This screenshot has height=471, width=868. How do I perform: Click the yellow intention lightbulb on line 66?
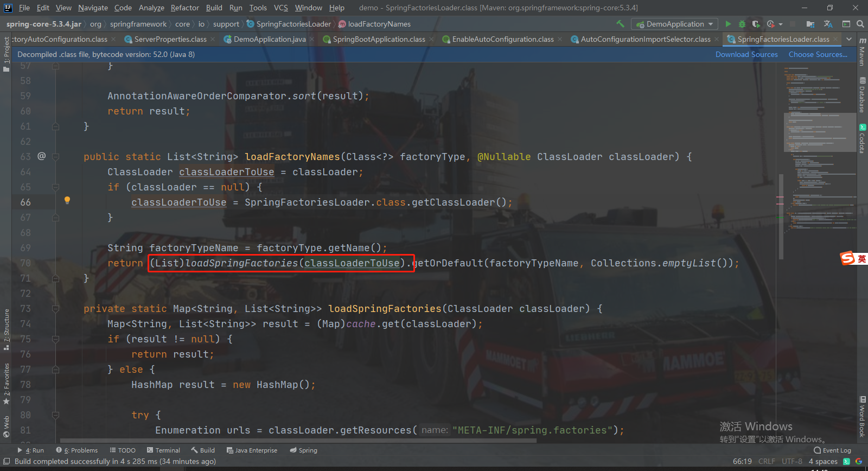67,200
